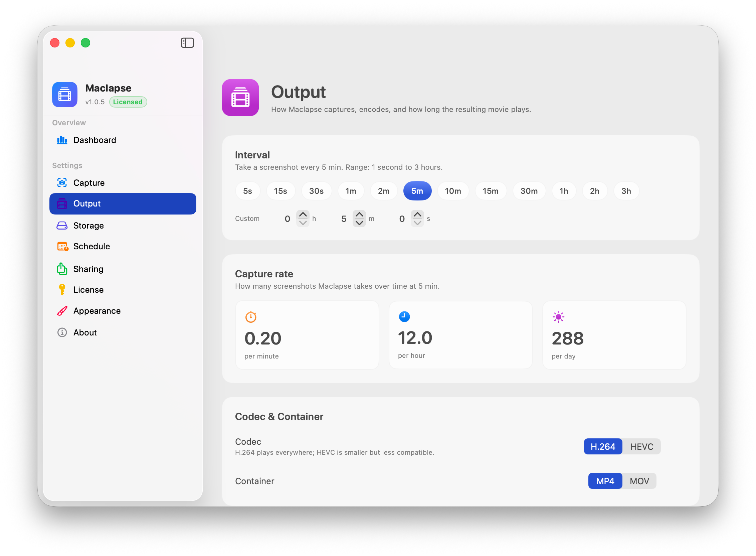Click the Schedule calendar icon
Screen dimensions: 756x556
pyautogui.click(x=62, y=246)
